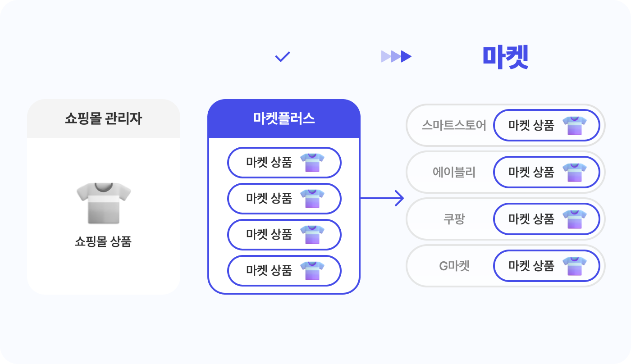Select the last 마켓 상품 pill in 마켓플러스
Viewport: 631px width, 364px height.
[284, 270]
